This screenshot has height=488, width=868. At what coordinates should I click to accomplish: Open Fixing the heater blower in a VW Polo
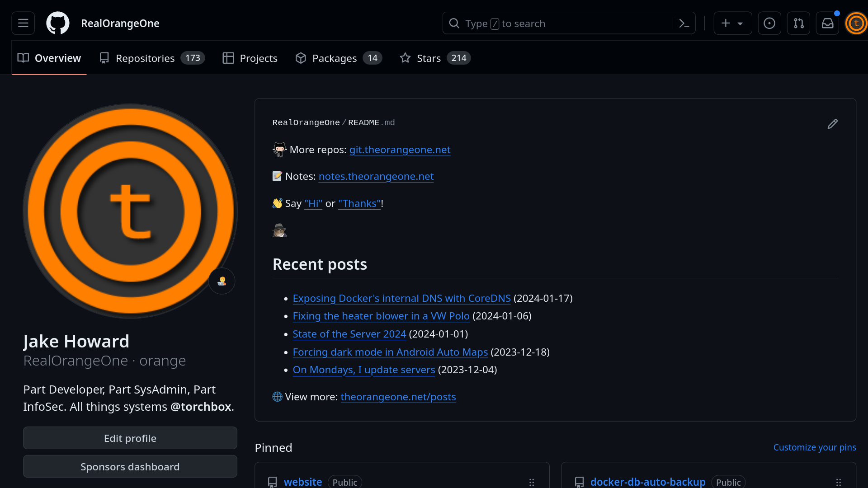[x=381, y=316]
